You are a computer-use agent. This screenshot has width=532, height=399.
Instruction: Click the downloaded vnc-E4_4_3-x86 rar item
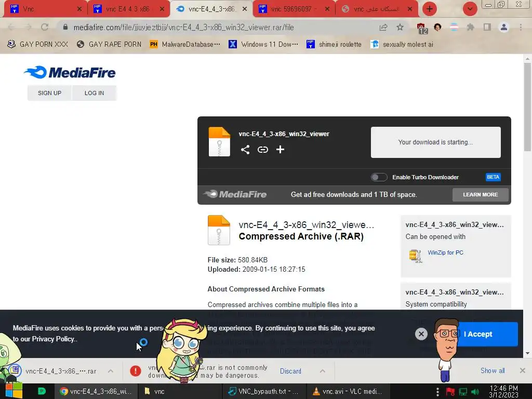[x=58, y=371]
